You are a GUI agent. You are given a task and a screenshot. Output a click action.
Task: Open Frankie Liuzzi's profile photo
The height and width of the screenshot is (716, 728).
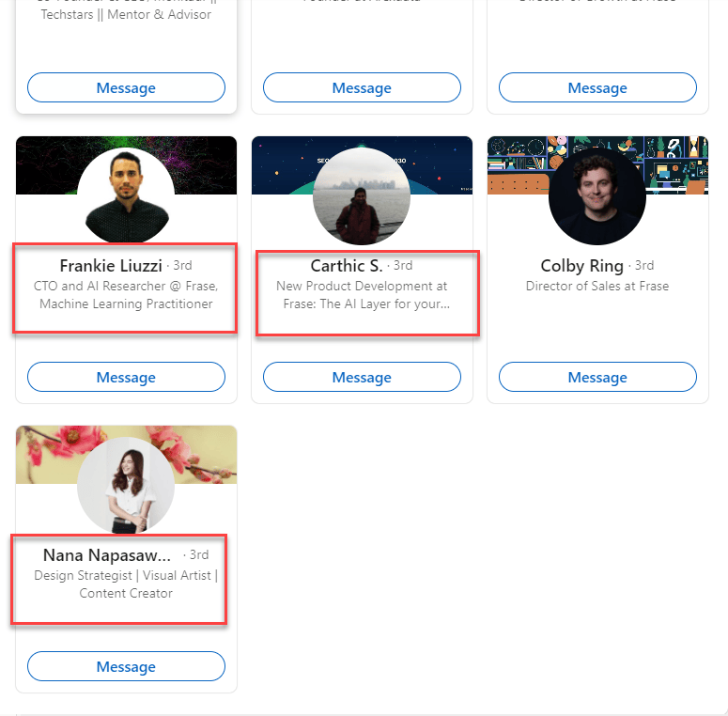coord(126,195)
